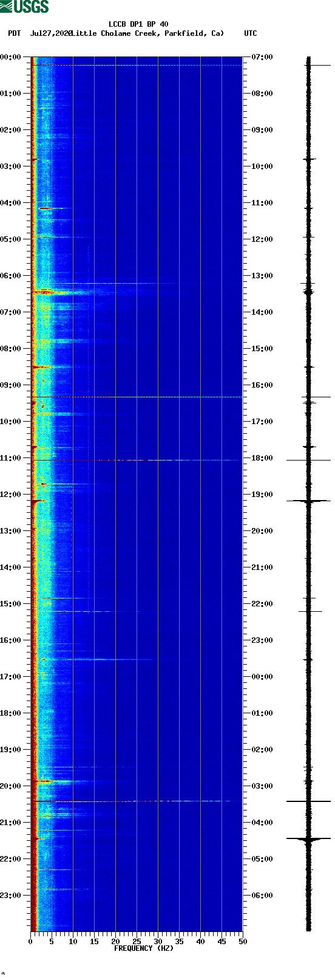Image resolution: width=335 pixels, height=980 pixels.
Task: Click the 21:00 PDT time label
Action: pyautogui.click(x=11, y=823)
